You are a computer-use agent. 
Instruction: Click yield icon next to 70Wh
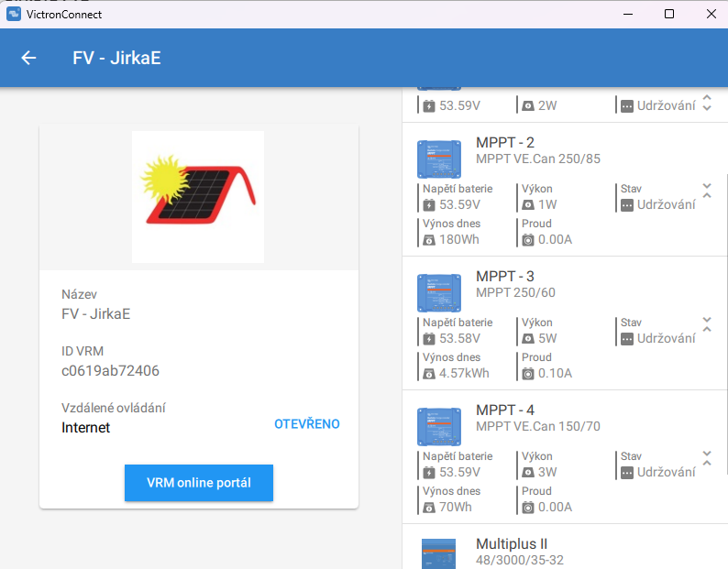point(429,508)
